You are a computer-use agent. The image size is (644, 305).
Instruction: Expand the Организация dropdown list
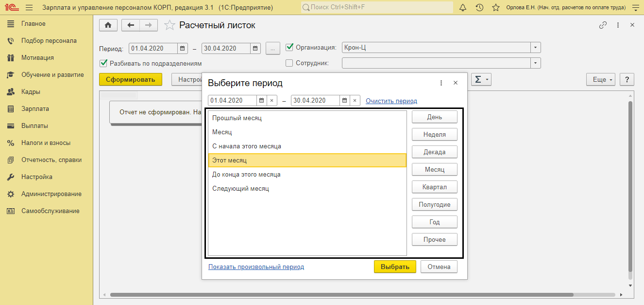535,48
